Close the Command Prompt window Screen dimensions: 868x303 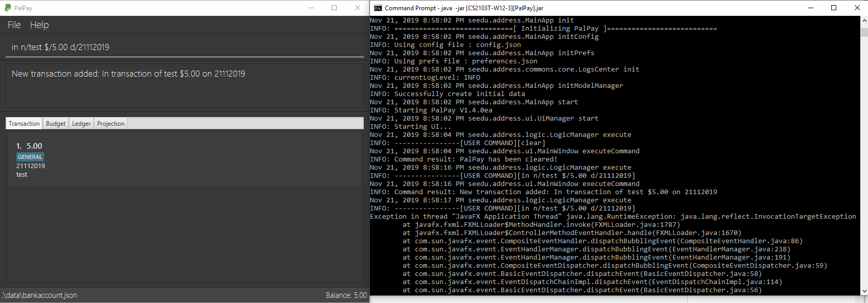click(x=857, y=8)
